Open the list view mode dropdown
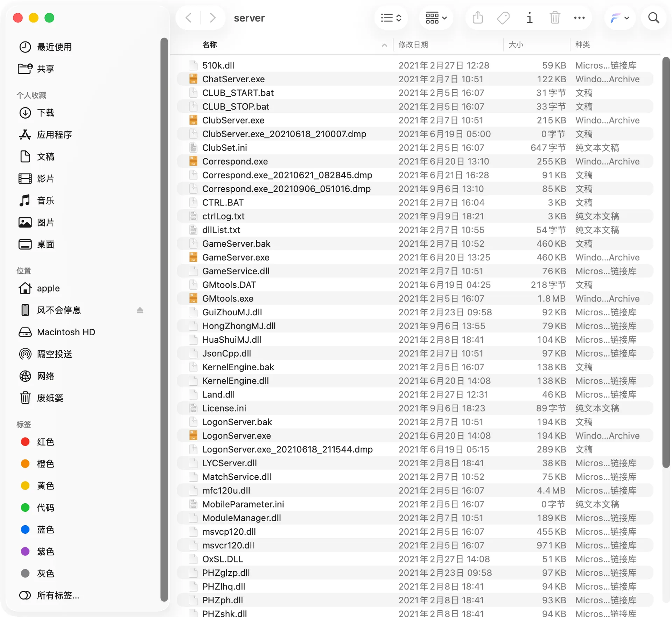Screen dimensions: 672x617 (x=391, y=18)
